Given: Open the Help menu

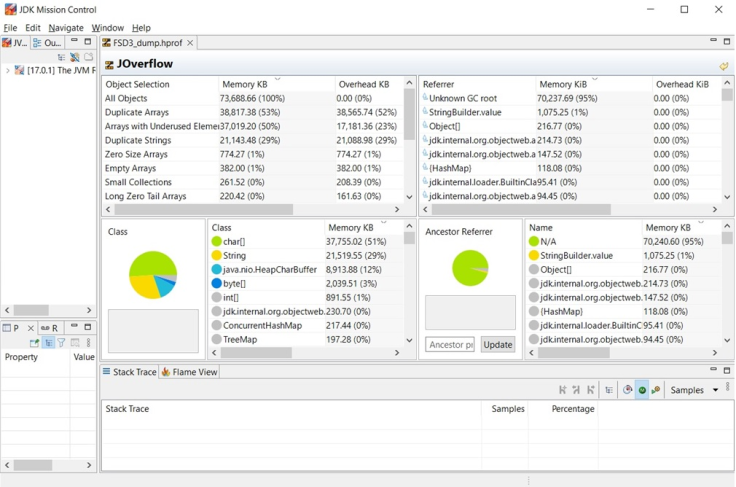Looking at the screenshot, I should [141, 28].
